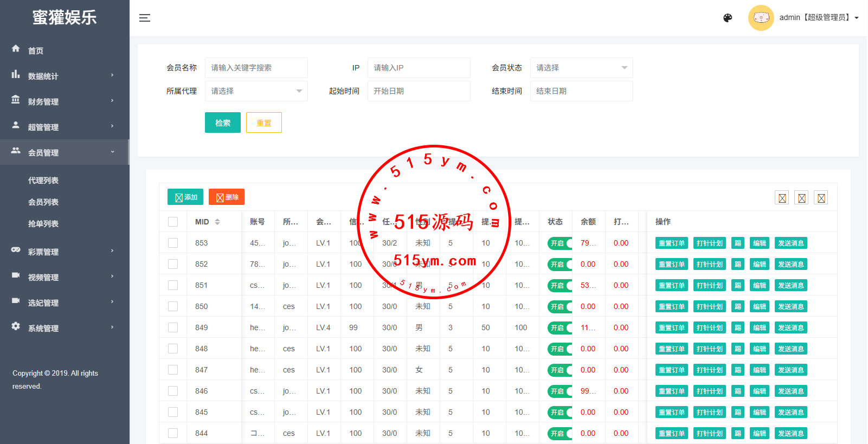Open the 所属代理 dropdown

pyautogui.click(x=256, y=91)
